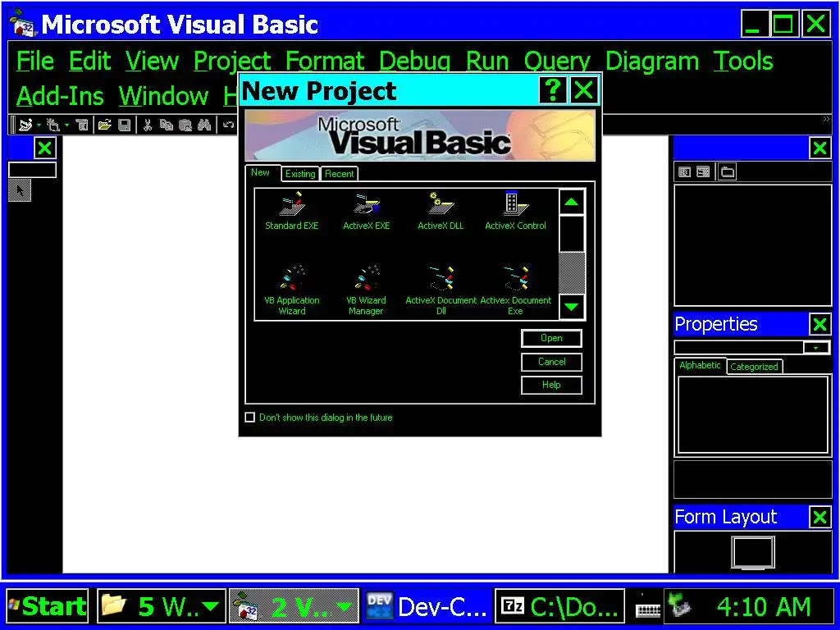Switch to the 7z C:\Do... taskbar button
Image resolution: width=840 pixels, height=630 pixels.
(x=559, y=606)
